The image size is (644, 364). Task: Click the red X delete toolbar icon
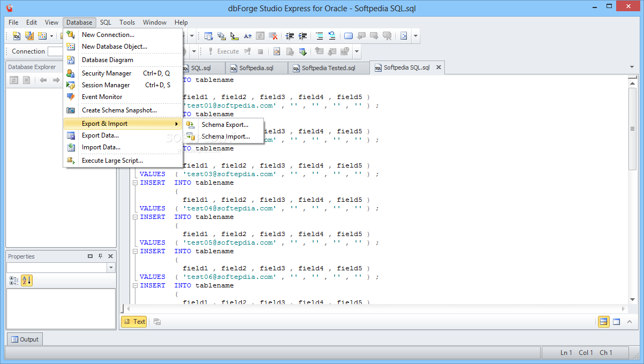(273, 36)
